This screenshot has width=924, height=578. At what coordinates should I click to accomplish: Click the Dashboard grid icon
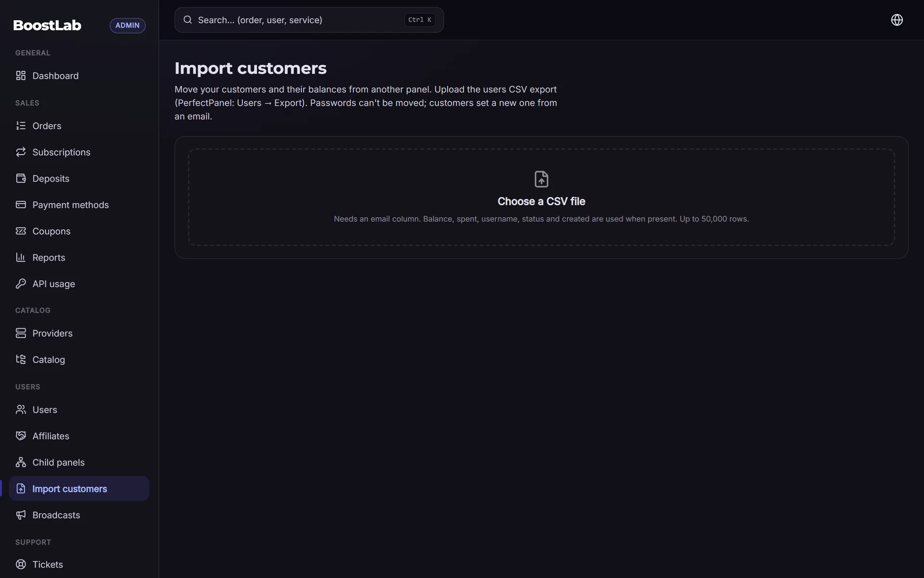click(21, 76)
